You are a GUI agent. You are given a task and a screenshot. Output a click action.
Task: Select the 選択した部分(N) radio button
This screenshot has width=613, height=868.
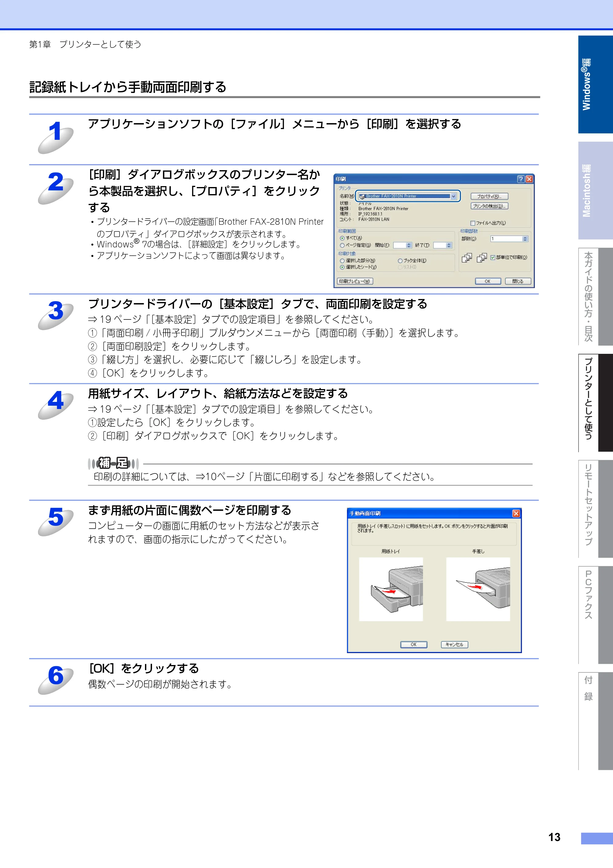tap(342, 261)
